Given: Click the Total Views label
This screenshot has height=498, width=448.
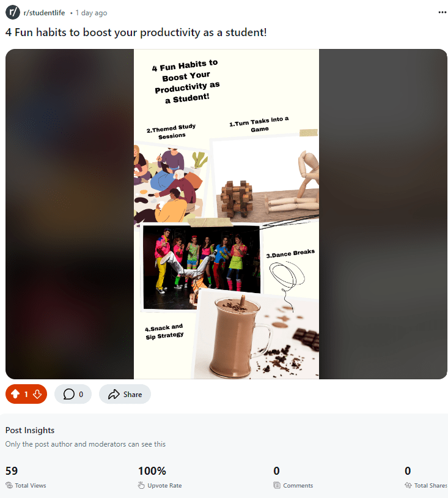Looking at the screenshot, I should click(31, 486).
